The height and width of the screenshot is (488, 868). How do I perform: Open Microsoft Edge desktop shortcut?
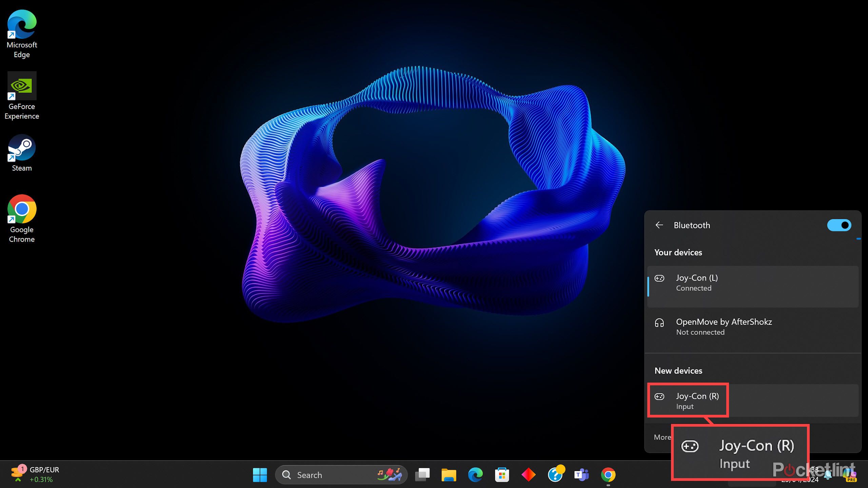[22, 34]
